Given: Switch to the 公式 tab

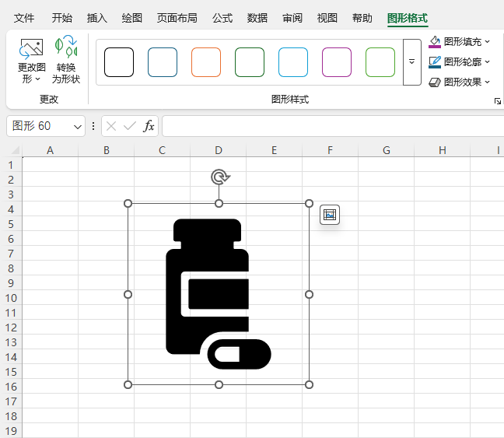Looking at the screenshot, I should [222, 18].
